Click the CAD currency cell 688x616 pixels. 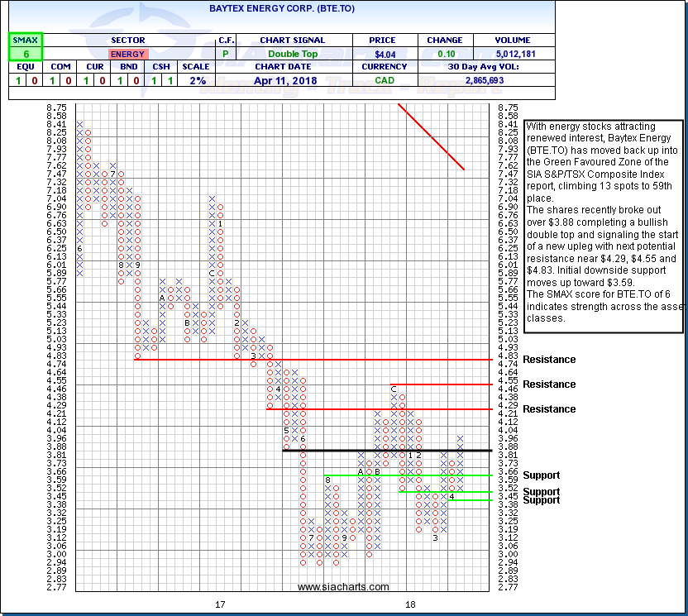[x=387, y=81]
